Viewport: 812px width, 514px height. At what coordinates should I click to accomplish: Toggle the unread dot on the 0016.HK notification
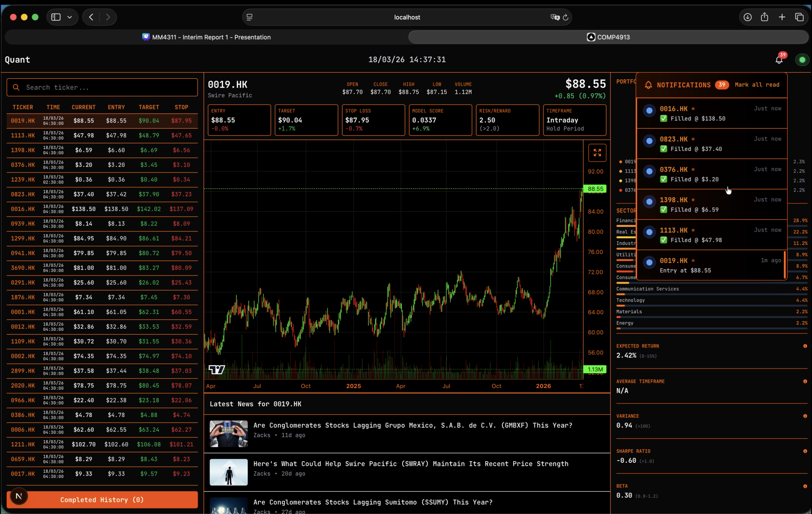coord(694,108)
